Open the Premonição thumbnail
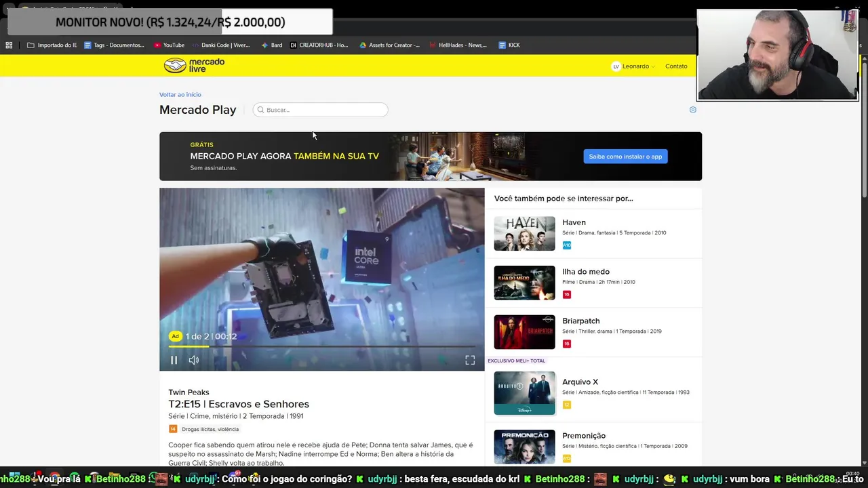 [524, 447]
